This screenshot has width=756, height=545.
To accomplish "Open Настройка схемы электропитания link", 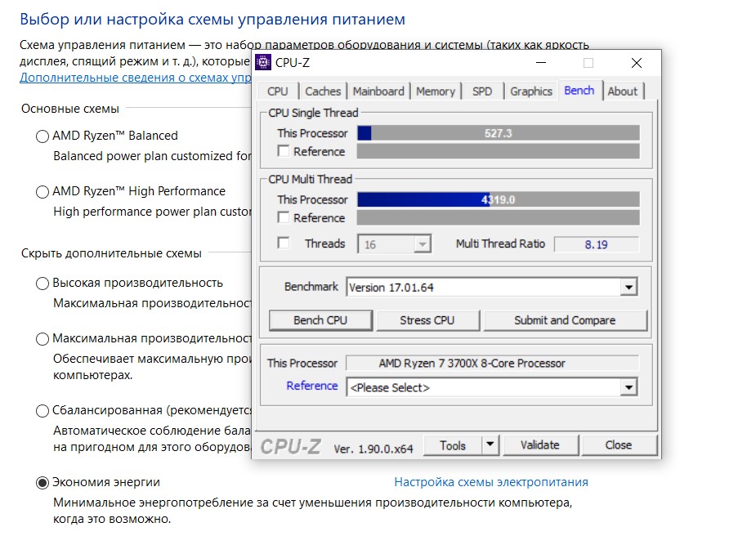I will pos(491,482).
